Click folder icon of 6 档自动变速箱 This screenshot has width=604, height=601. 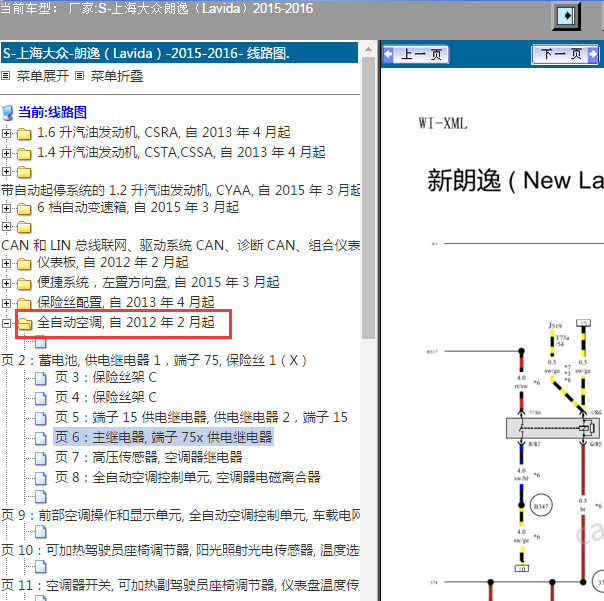point(24,209)
